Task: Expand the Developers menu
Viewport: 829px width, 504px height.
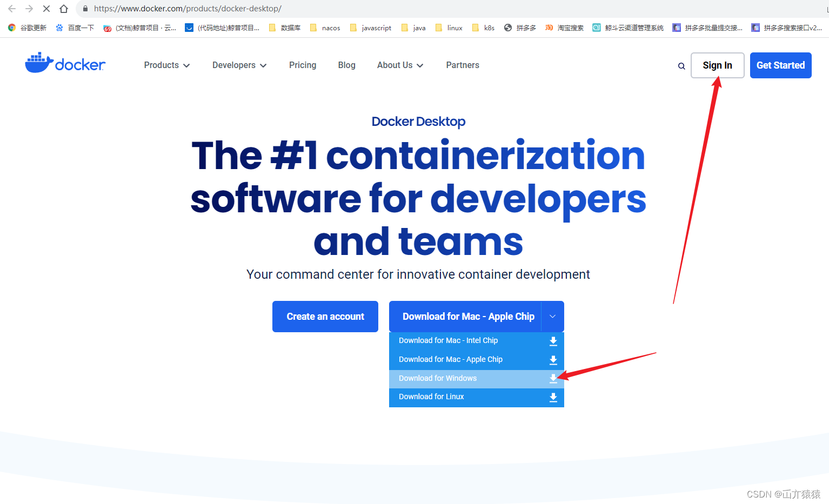Action: pos(239,65)
